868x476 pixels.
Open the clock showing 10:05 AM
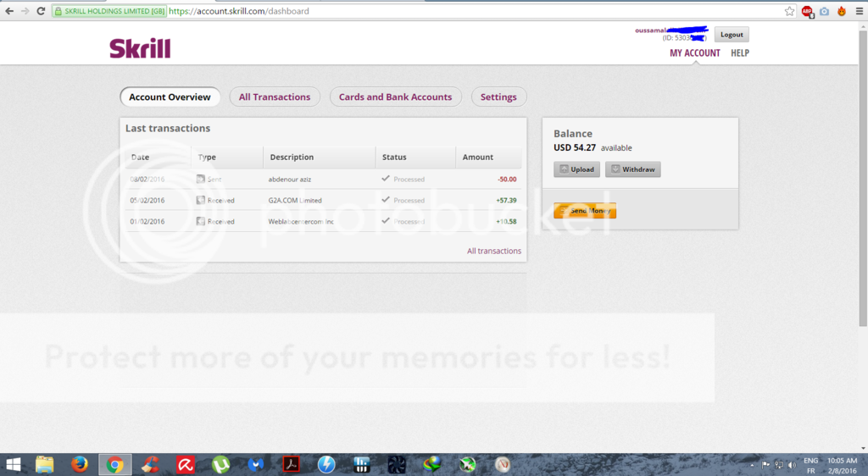(842, 466)
